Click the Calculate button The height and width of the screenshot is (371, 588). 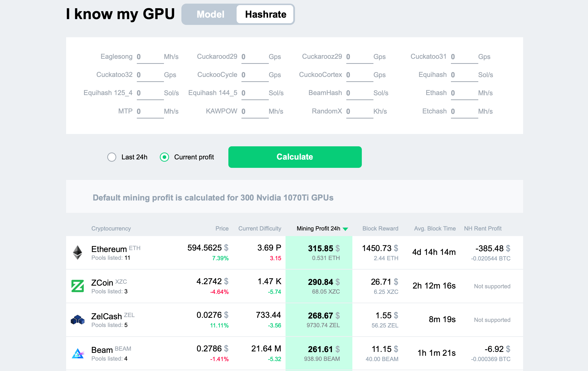295,157
